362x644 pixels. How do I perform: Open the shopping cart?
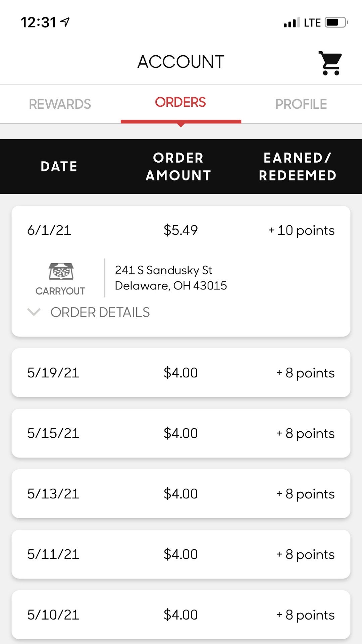pyautogui.click(x=330, y=63)
